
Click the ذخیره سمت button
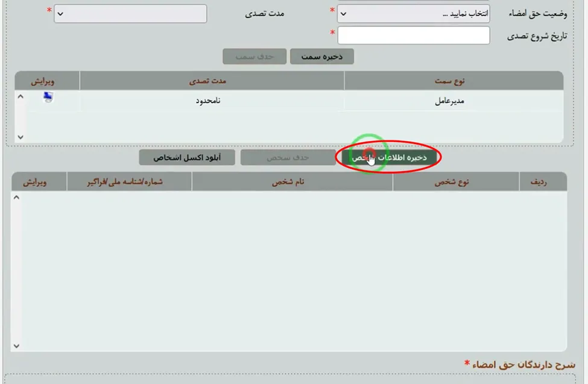tap(322, 57)
